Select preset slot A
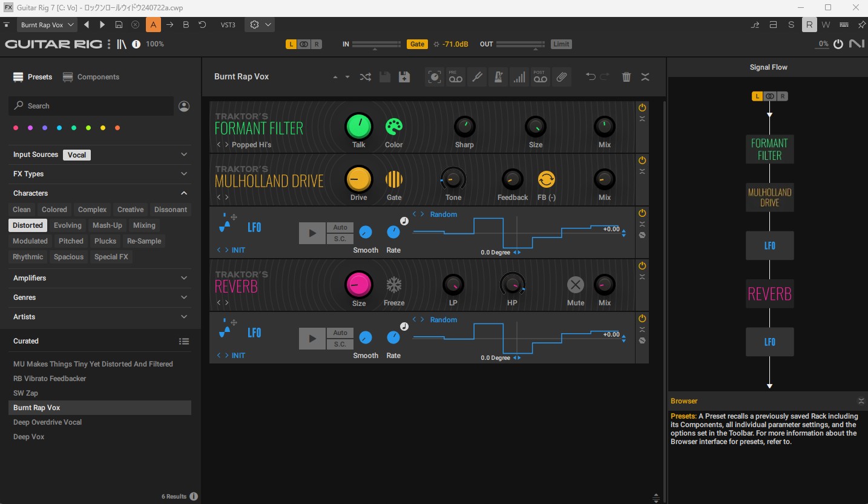This screenshot has height=504, width=868. pyautogui.click(x=153, y=25)
